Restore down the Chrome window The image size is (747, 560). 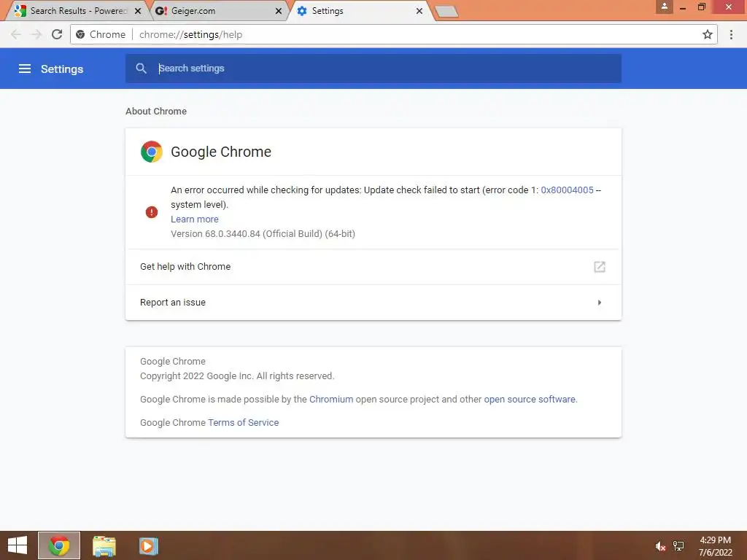pos(702,7)
